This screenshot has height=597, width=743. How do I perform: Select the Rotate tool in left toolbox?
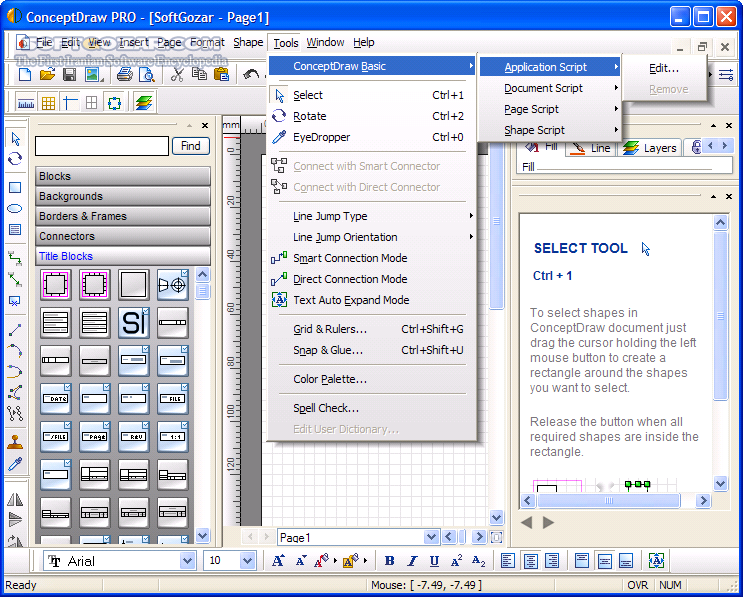(15, 158)
